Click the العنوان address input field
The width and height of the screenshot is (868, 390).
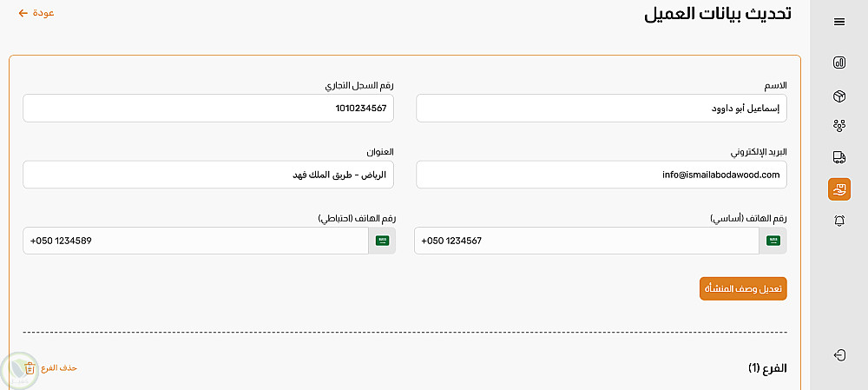click(208, 175)
